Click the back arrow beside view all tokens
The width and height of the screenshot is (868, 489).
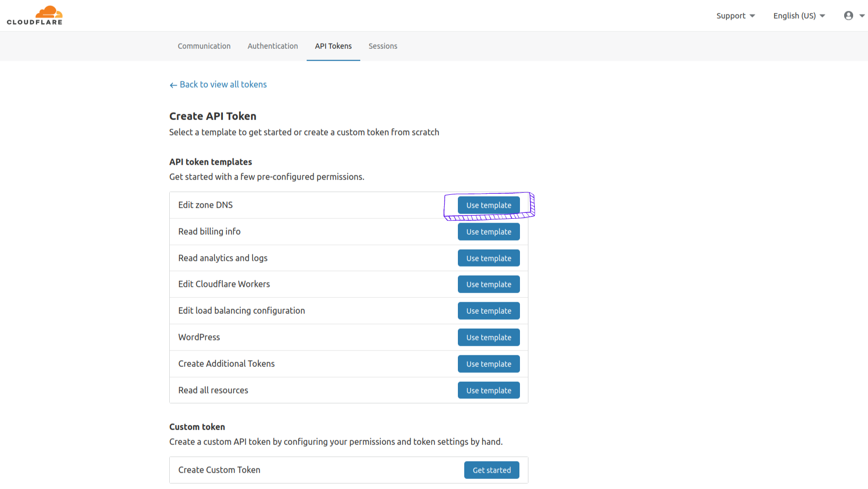(x=173, y=84)
